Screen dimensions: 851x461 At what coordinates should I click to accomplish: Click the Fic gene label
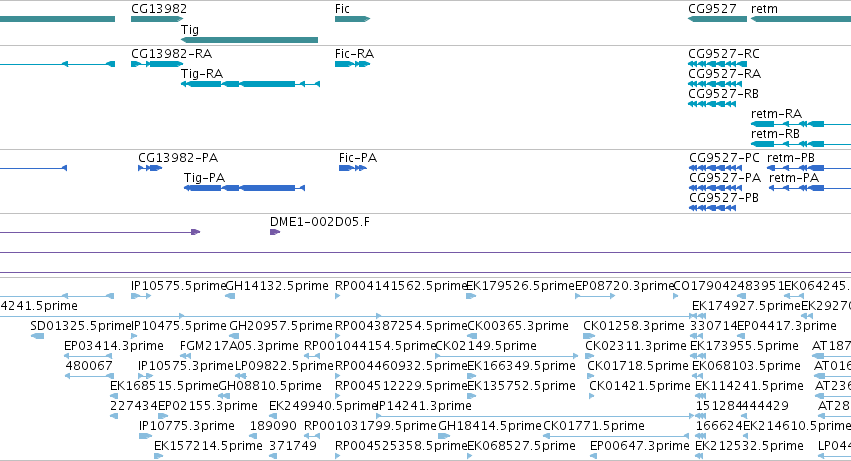(342, 9)
